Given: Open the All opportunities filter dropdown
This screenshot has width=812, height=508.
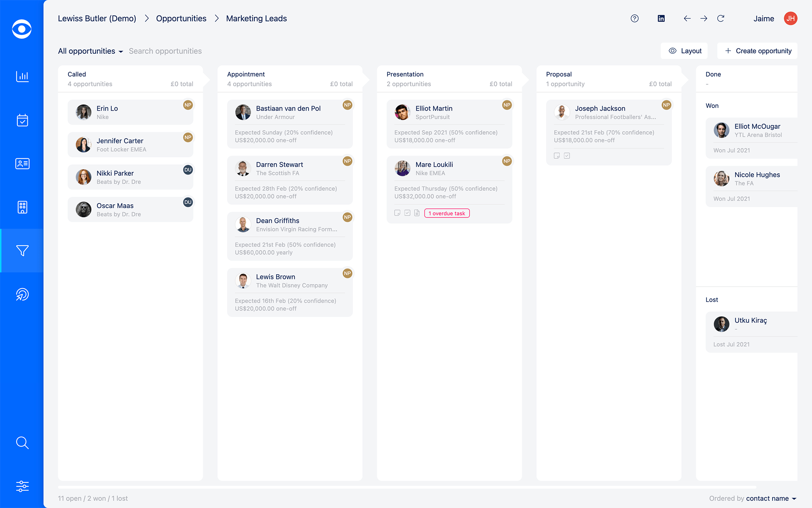Looking at the screenshot, I should coord(90,51).
